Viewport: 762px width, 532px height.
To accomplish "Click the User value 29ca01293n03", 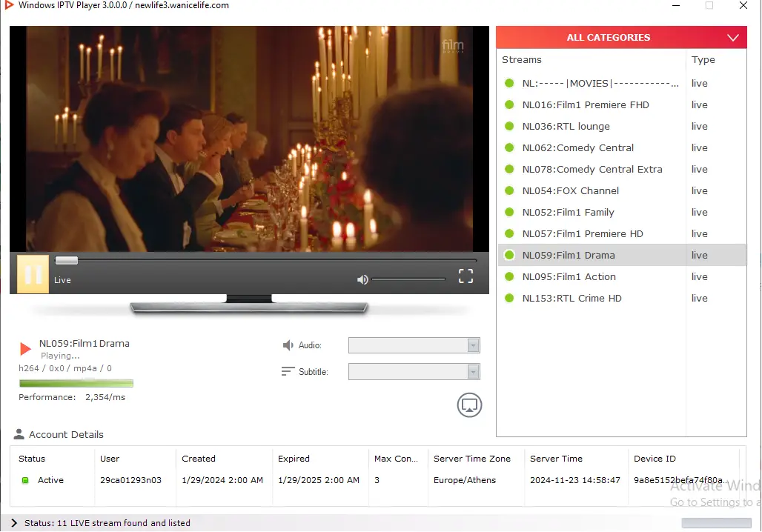I will (x=130, y=480).
